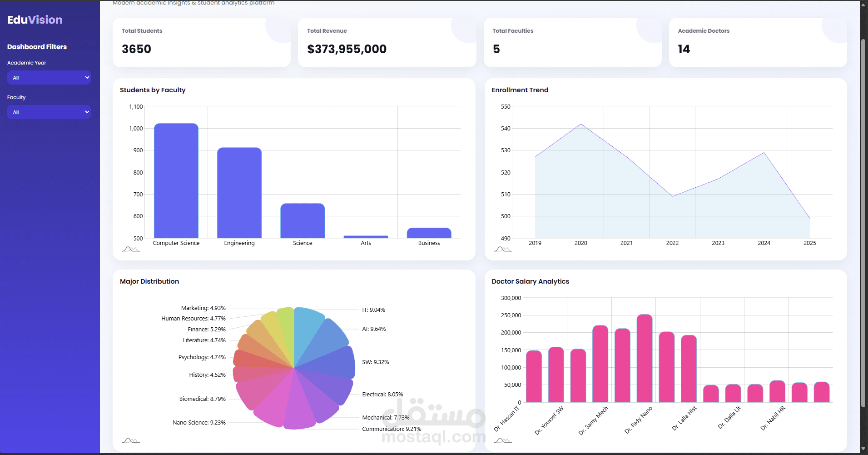
Task: Click the 'Dr. Samy Mech' axis label
Action: pyautogui.click(x=593, y=421)
